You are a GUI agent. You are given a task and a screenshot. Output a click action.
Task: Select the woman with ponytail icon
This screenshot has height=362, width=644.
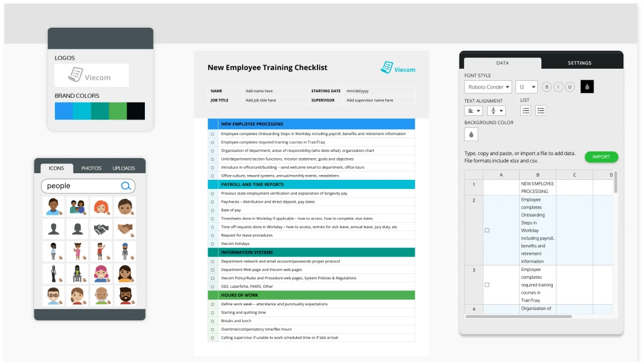[x=77, y=296]
